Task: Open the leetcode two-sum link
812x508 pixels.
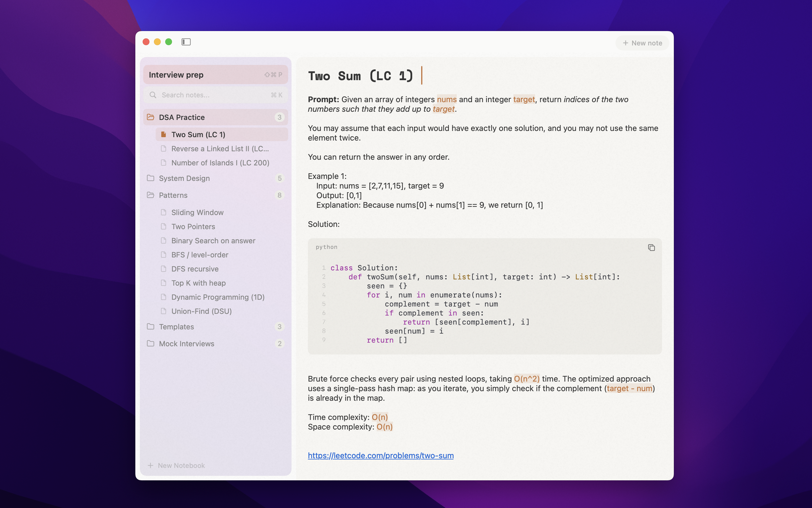Action: (381, 455)
